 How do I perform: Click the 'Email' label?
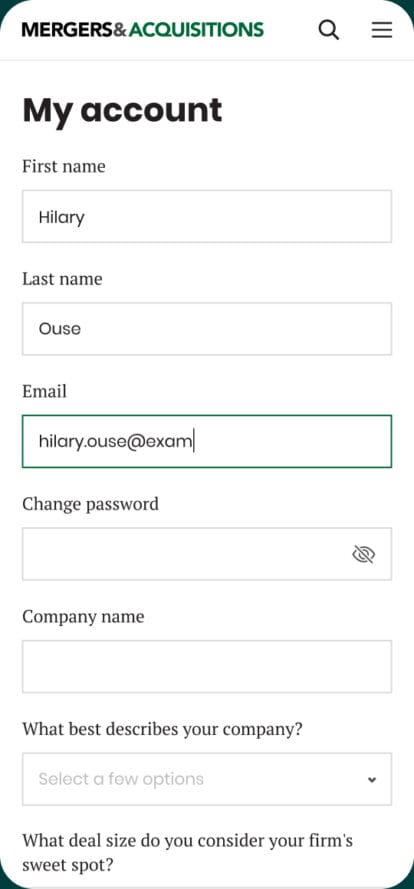tap(44, 391)
